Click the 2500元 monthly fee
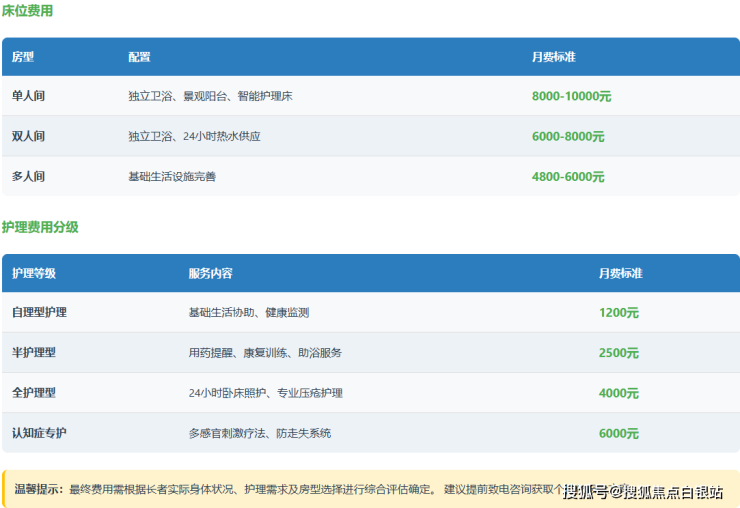Screen dimensions: 740x508 tap(618, 352)
